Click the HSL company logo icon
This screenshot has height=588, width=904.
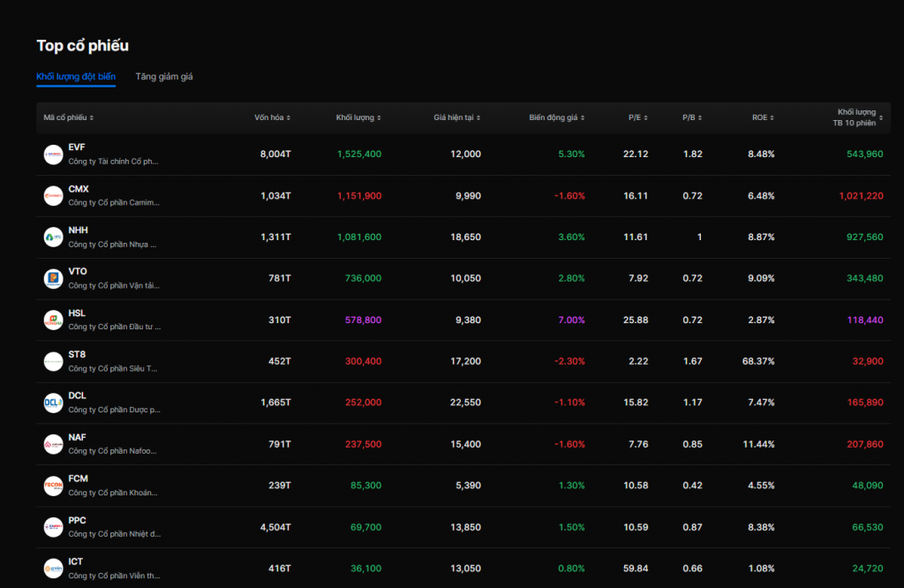point(53,320)
